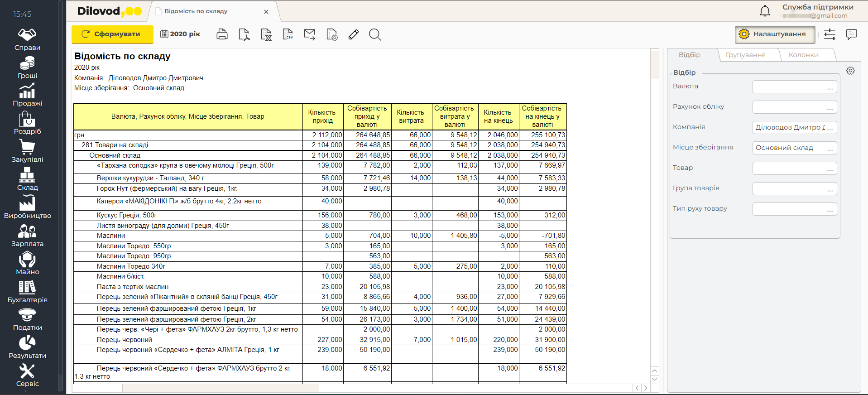Image resolution: width=868 pixels, height=395 pixels.
Task: Export the report to Excel
Action: tap(266, 34)
